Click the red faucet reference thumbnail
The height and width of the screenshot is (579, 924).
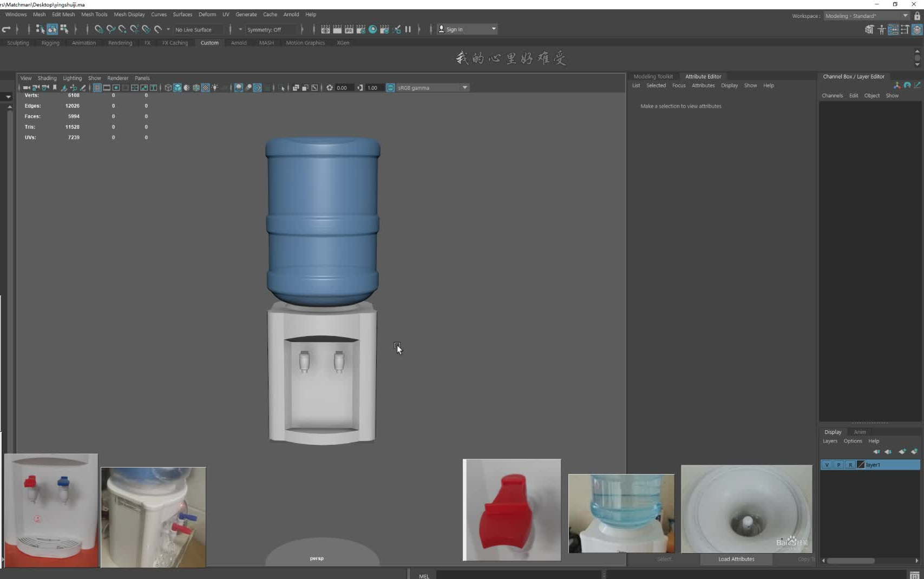pyautogui.click(x=512, y=510)
